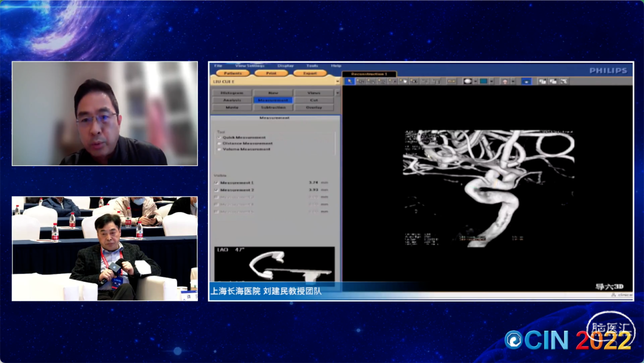Click the remote speaker video feed
This screenshot has height=363, width=644.
[x=105, y=113]
